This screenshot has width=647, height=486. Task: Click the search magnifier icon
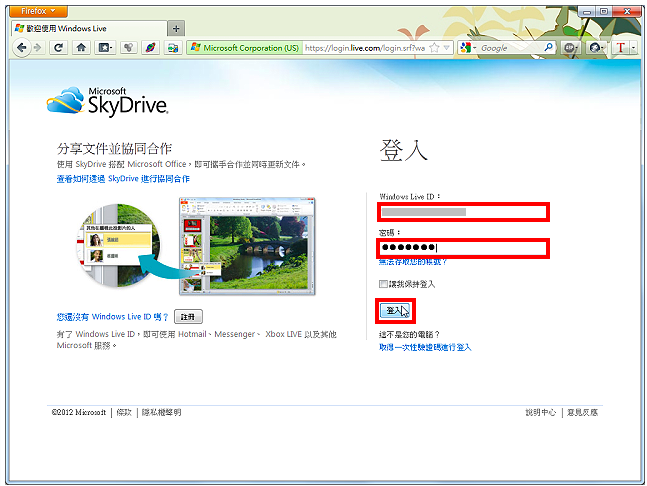(548, 48)
